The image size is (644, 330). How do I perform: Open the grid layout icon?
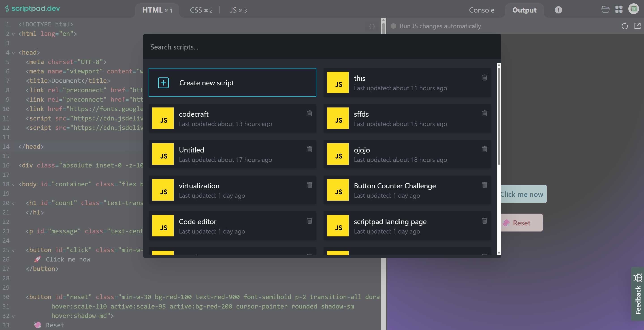click(619, 9)
